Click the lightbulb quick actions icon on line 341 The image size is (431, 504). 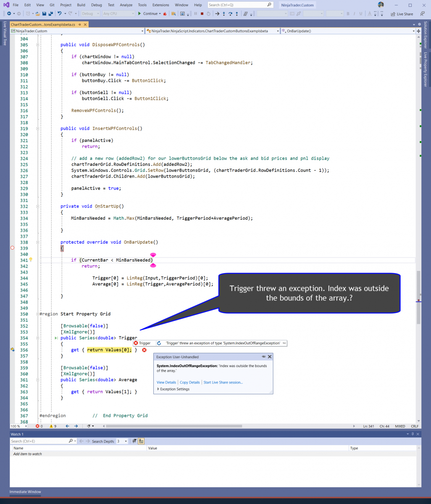coord(31,260)
